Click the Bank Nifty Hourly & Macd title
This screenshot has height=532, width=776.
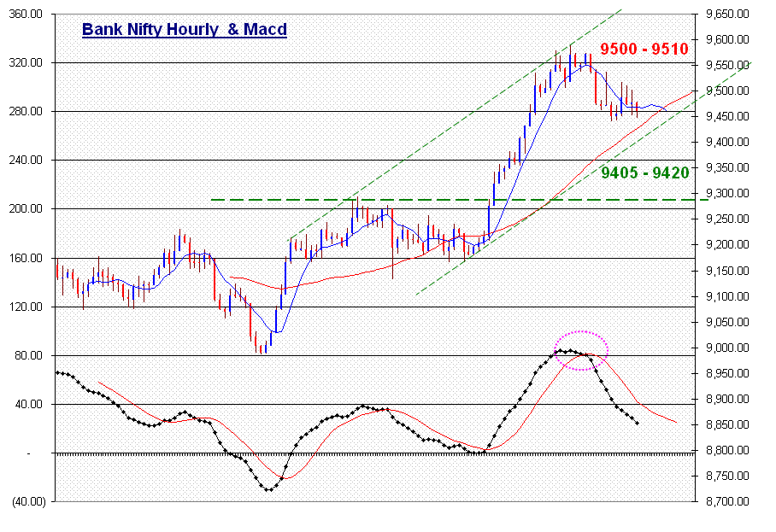184,29
